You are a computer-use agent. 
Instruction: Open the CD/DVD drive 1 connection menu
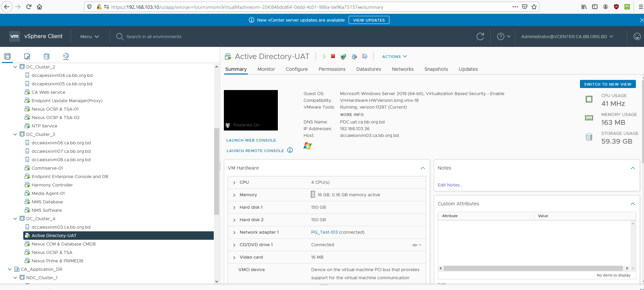coord(417,245)
